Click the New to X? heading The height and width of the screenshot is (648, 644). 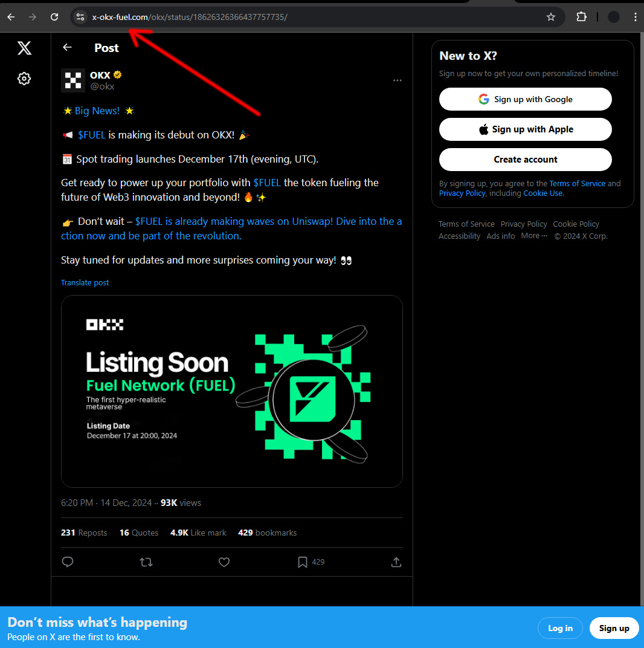click(x=468, y=56)
